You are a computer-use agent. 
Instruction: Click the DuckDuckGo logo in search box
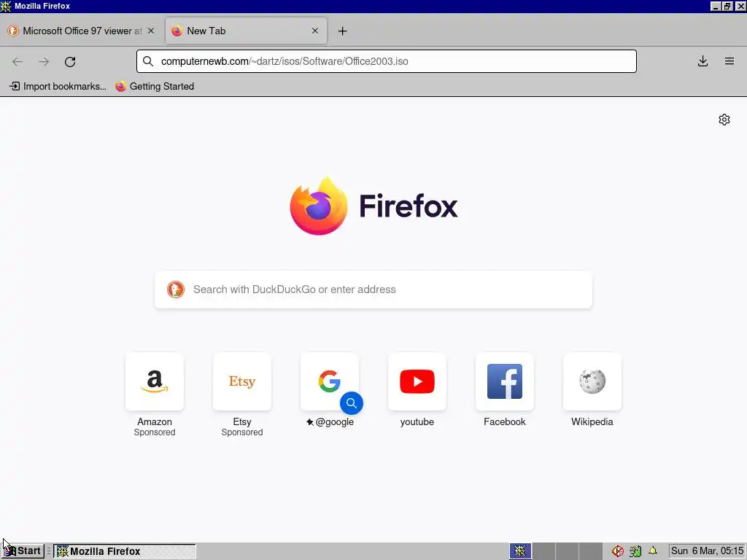coord(176,289)
